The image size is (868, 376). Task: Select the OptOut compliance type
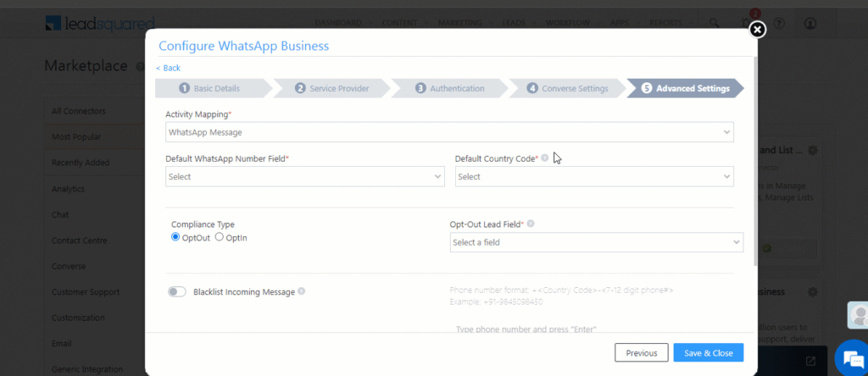point(175,237)
